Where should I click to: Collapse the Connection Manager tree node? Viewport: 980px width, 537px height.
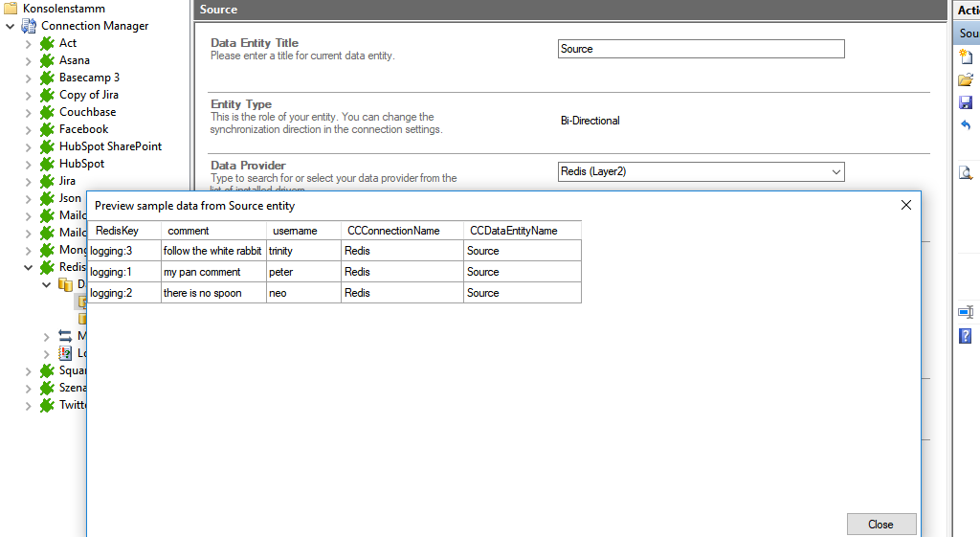point(10,26)
